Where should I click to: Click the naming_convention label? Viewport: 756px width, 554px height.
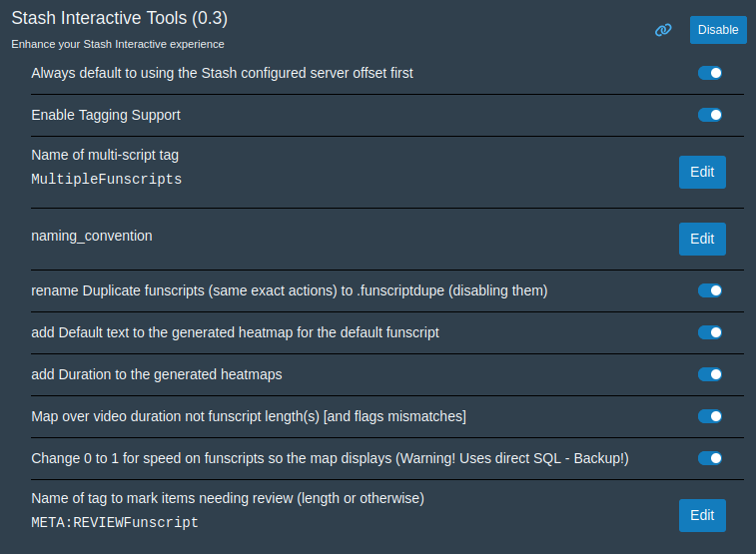tap(92, 236)
